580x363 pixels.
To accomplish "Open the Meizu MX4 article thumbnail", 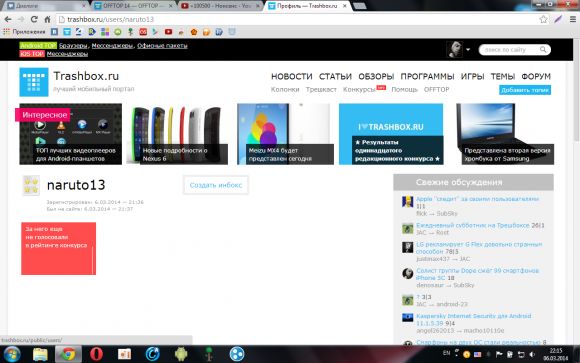I will pyautogui.click(x=285, y=134).
